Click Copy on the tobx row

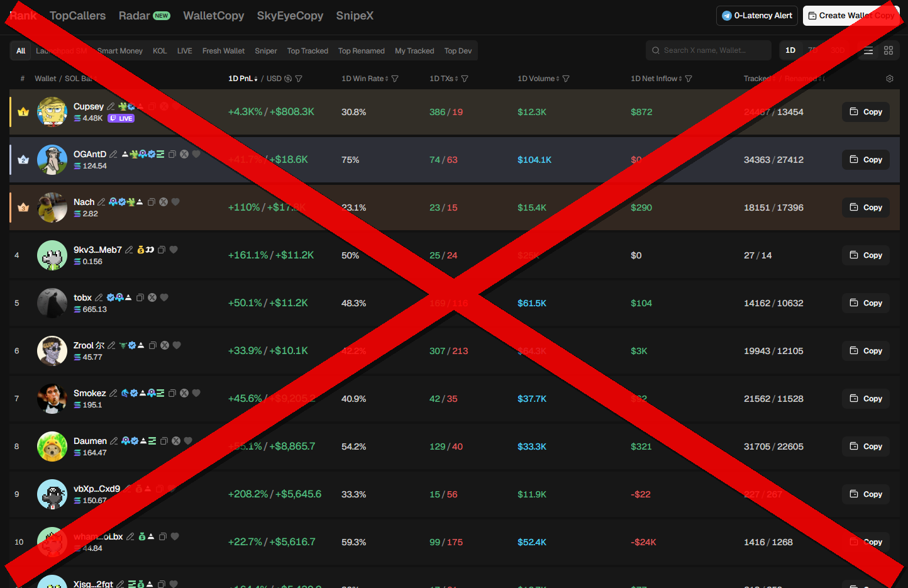[866, 303]
